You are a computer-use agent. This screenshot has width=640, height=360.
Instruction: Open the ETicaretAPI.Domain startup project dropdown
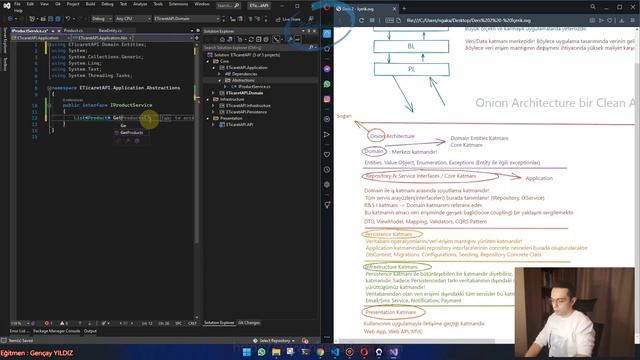[187, 19]
